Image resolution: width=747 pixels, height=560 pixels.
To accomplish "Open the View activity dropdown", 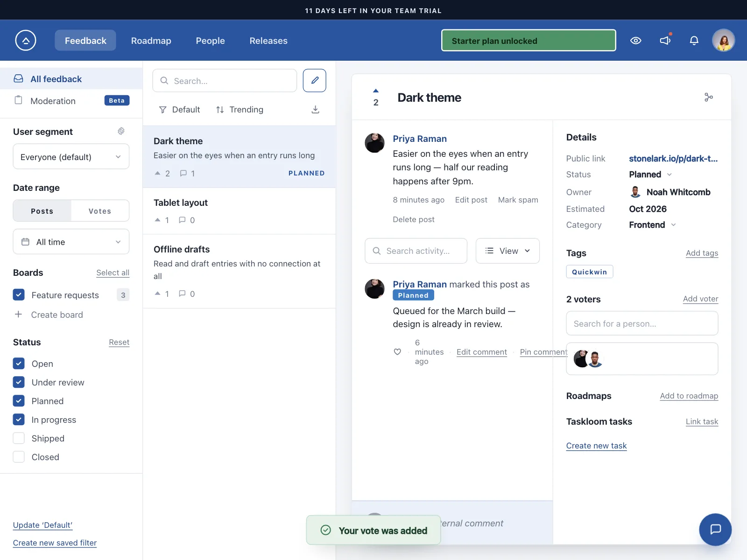I will point(507,251).
